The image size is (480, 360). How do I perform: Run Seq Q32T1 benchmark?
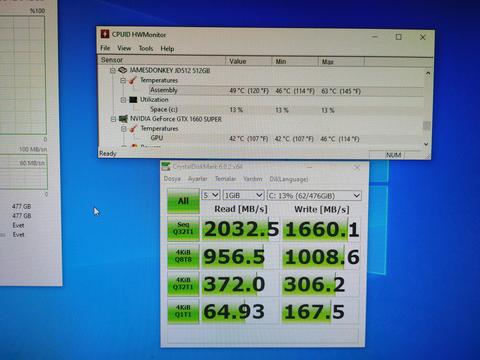point(183,228)
